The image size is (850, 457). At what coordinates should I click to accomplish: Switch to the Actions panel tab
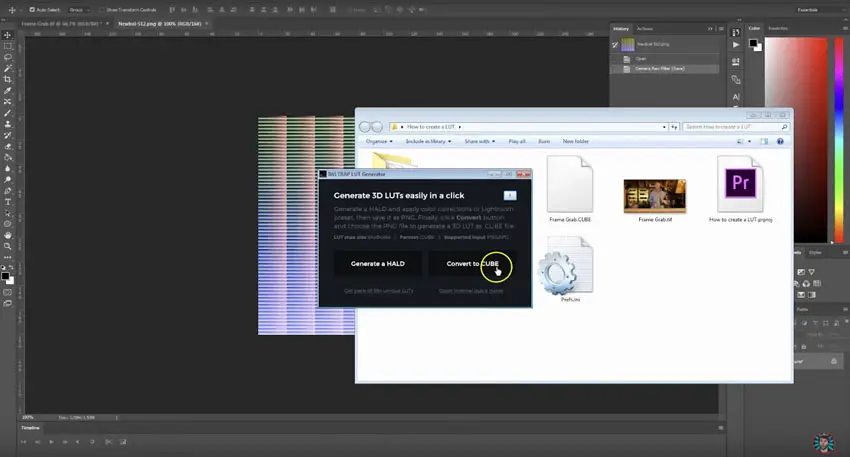coord(645,29)
